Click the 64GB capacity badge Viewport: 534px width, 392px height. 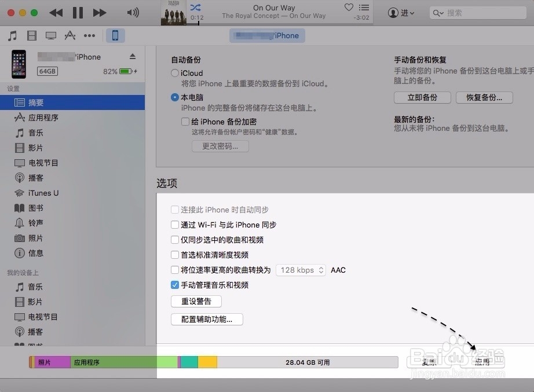click(x=47, y=71)
